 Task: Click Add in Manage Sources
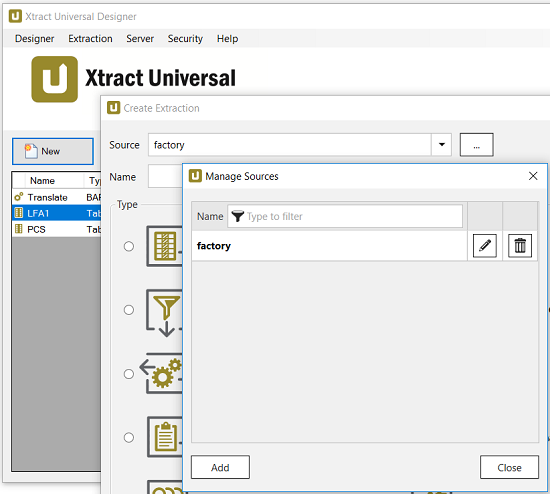coord(220,467)
